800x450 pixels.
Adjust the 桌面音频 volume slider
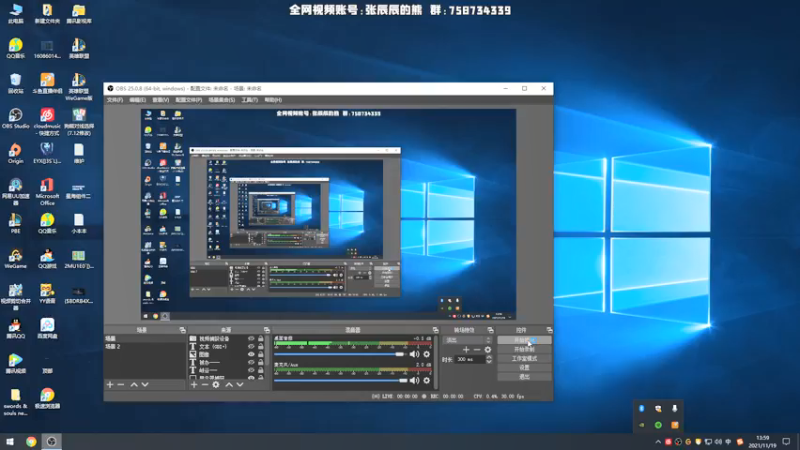coord(341,354)
